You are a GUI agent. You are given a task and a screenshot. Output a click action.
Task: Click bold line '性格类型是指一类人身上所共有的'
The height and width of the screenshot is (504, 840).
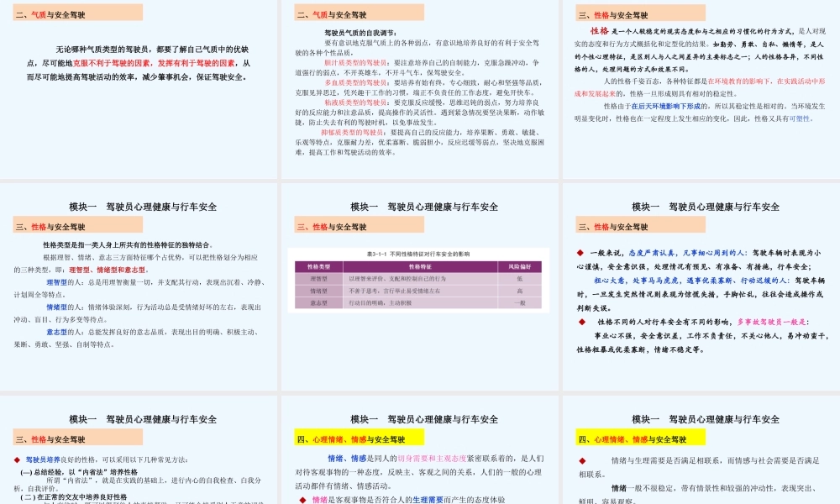pyautogui.click(x=128, y=244)
